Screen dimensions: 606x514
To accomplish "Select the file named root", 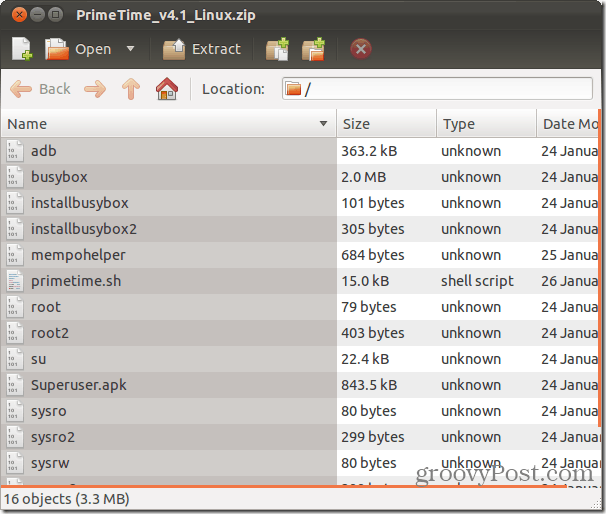I will coord(46,307).
